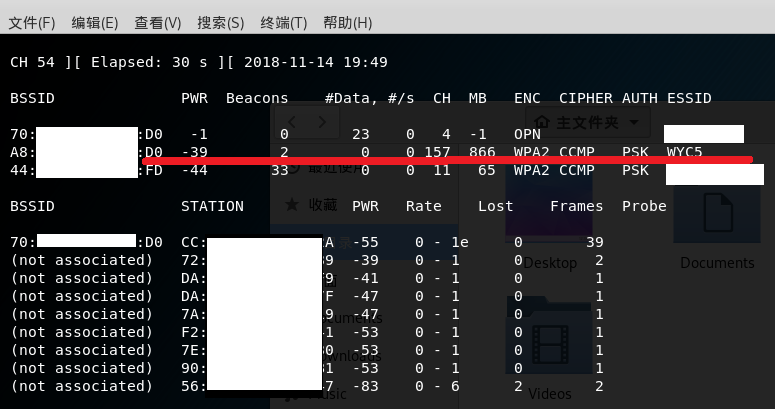The image size is (775, 409).
Task: Open the 编辑(E) menu
Action: (95, 22)
